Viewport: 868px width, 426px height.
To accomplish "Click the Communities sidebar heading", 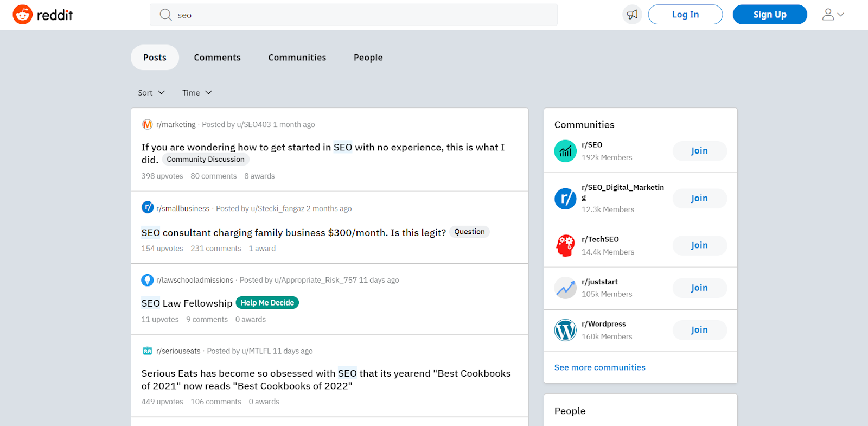I will pyautogui.click(x=584, y=125).
